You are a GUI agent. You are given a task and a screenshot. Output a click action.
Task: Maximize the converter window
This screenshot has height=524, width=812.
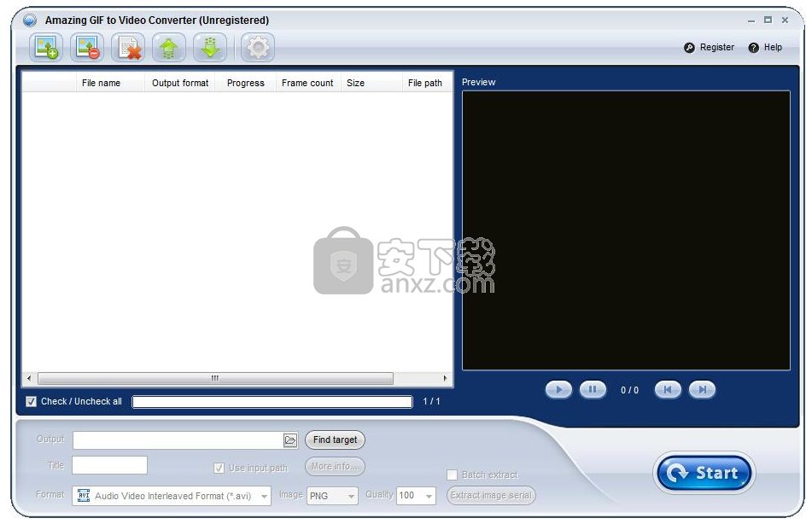[768, 20]
